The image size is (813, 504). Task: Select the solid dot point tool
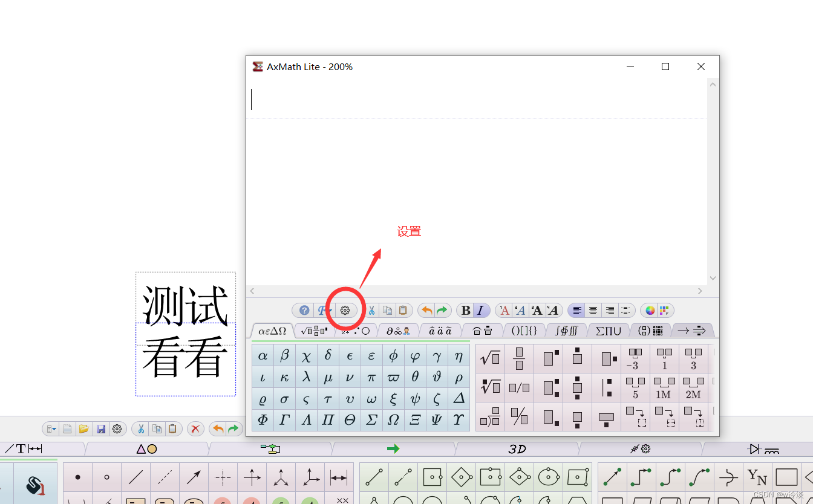[x=77, y=477]
